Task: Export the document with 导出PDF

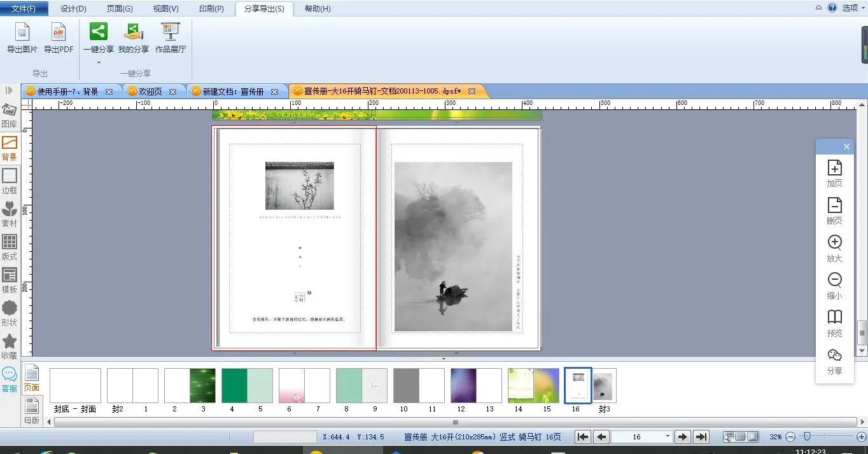Action: pyautogui.click(x=59, y=37)
